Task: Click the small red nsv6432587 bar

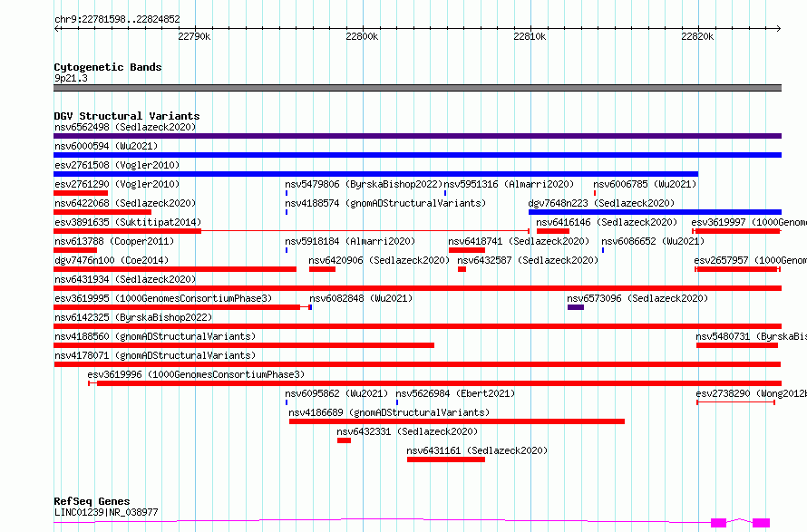Action: tap(462, 269)
